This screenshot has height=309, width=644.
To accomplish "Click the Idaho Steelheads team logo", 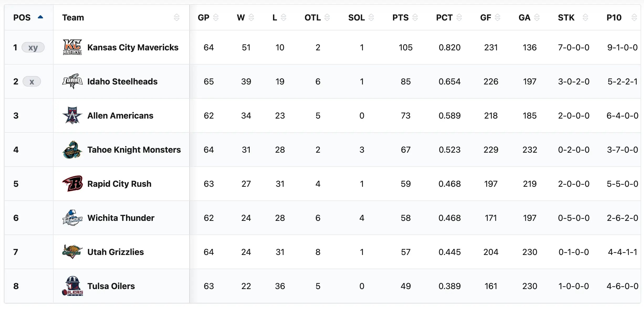I will 72,81.
